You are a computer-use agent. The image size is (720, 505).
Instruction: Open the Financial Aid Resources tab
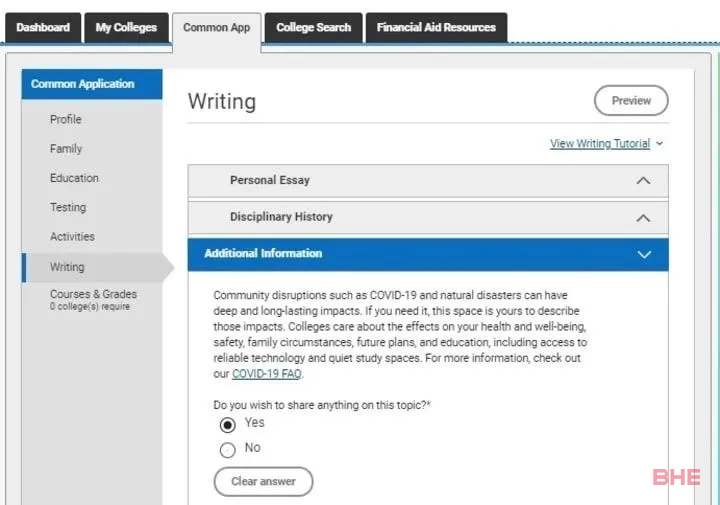(x=436, y=28)
